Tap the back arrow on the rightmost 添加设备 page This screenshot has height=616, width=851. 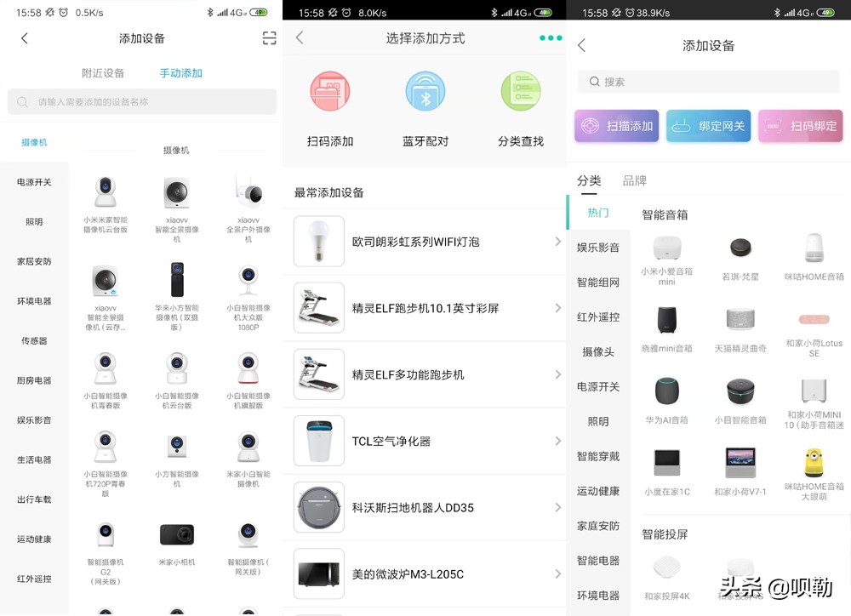pos(582,45)
